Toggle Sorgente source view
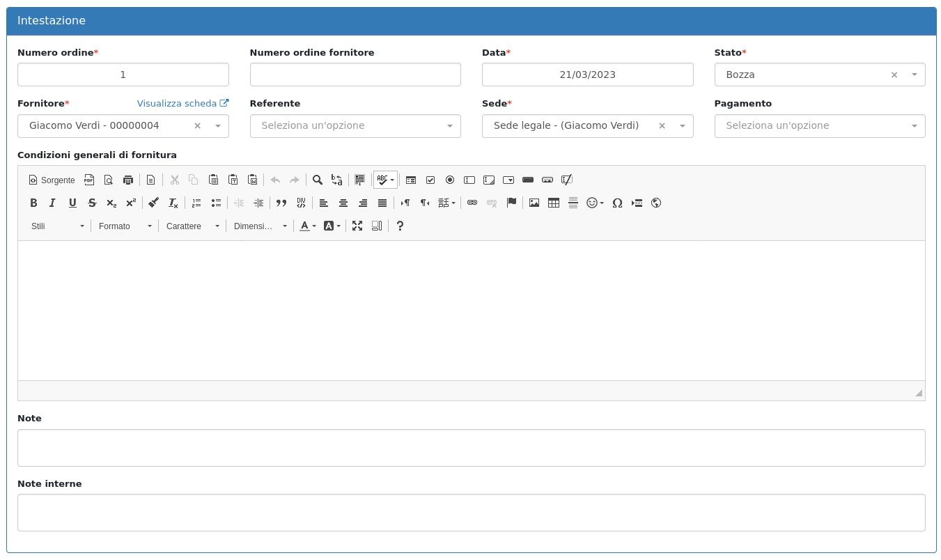The width and height of the screenshot is (941, 560). coord(52,180)
